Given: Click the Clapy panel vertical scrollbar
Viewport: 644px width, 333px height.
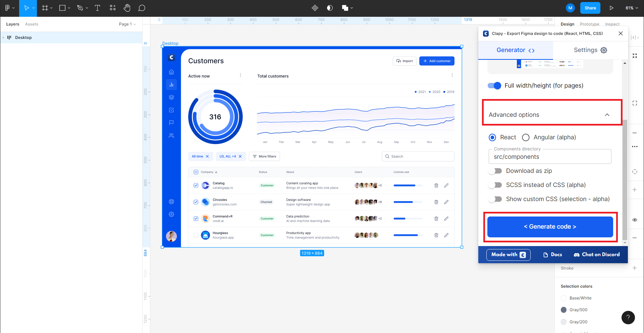Looking at the screenshot, I should (x=625, y=180).
